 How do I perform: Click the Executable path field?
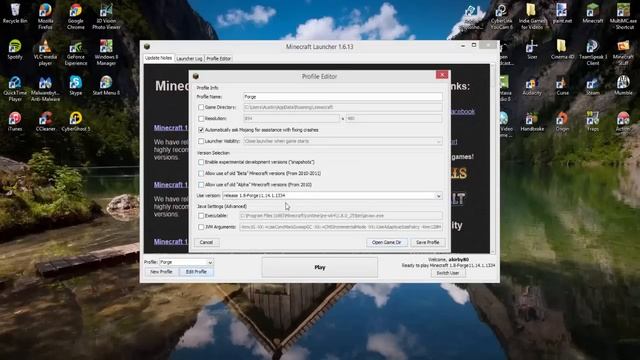tap(341, 216)
